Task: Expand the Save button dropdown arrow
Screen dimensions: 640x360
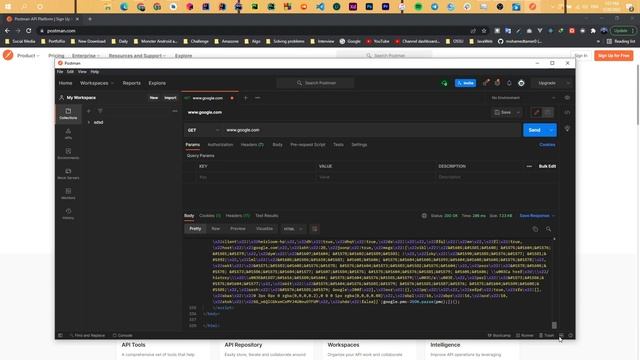Action: 518,112
